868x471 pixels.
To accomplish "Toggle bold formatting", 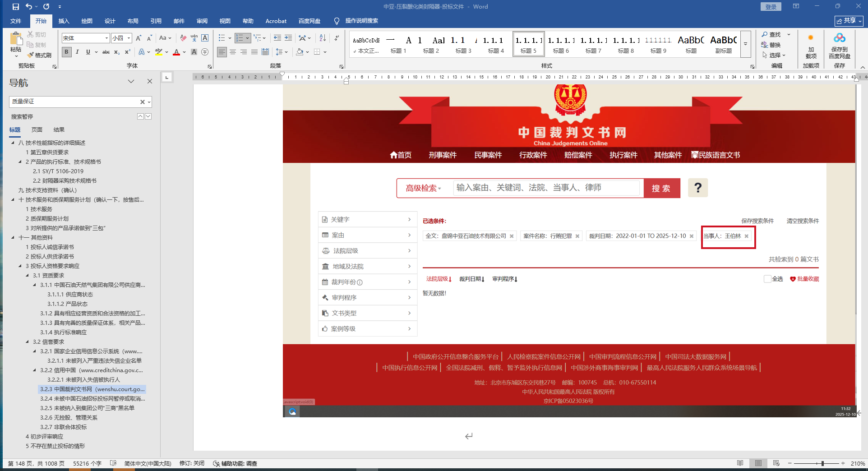I will [x=66, y=52].
